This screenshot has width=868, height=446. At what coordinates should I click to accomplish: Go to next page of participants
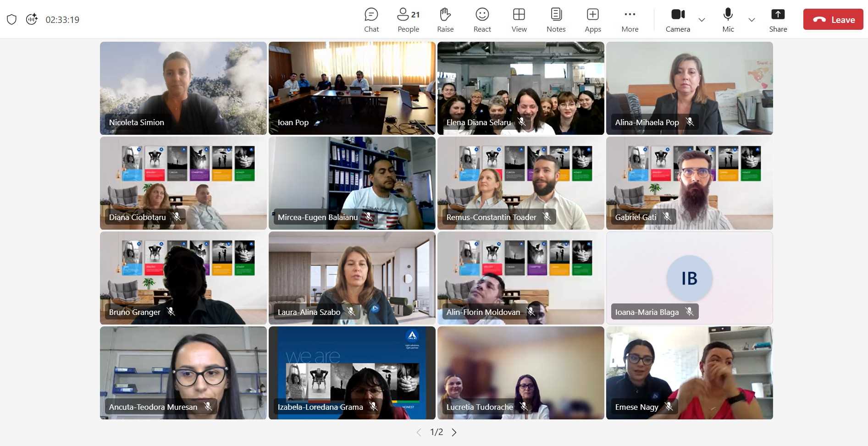(x=454, y=432)
